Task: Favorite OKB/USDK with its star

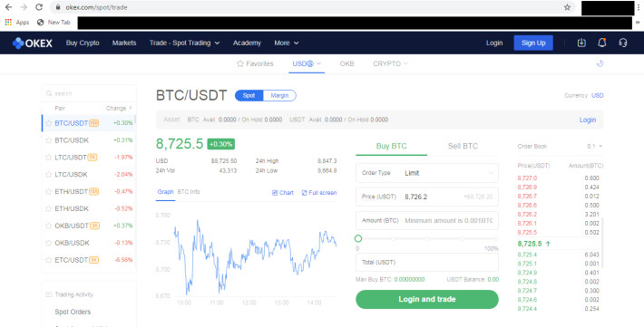Action: 48,243
